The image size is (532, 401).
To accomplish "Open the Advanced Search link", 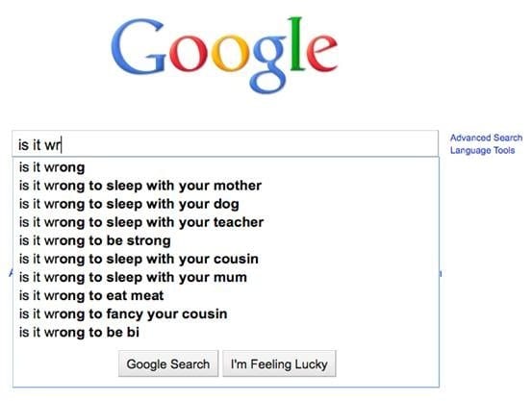I will 486,138.
